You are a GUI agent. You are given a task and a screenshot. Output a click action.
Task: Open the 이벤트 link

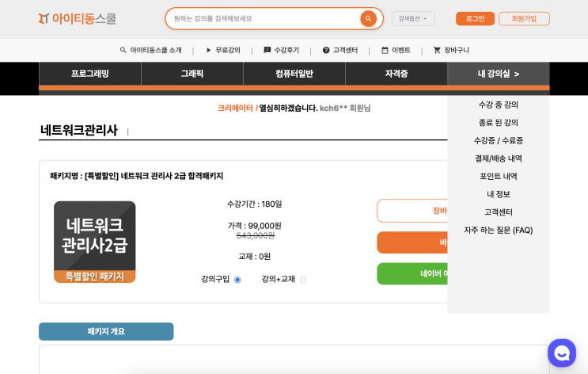(x=401, y=50)
